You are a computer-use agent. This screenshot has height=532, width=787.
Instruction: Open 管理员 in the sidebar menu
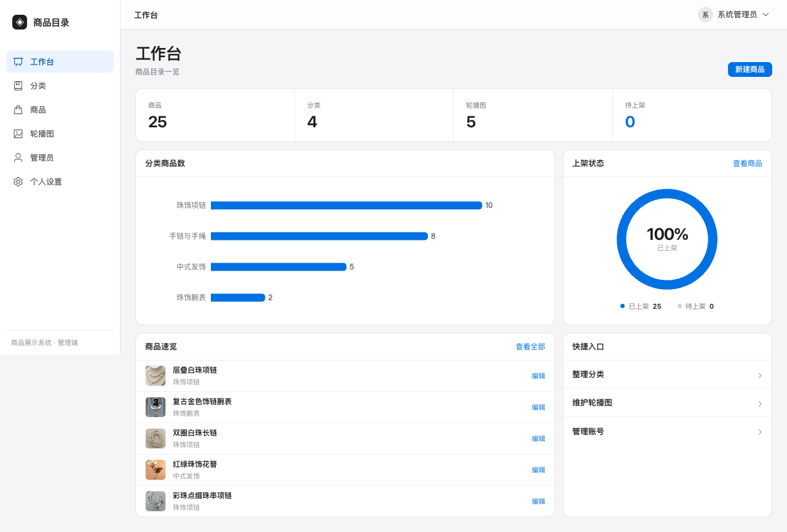coord(60,157)
